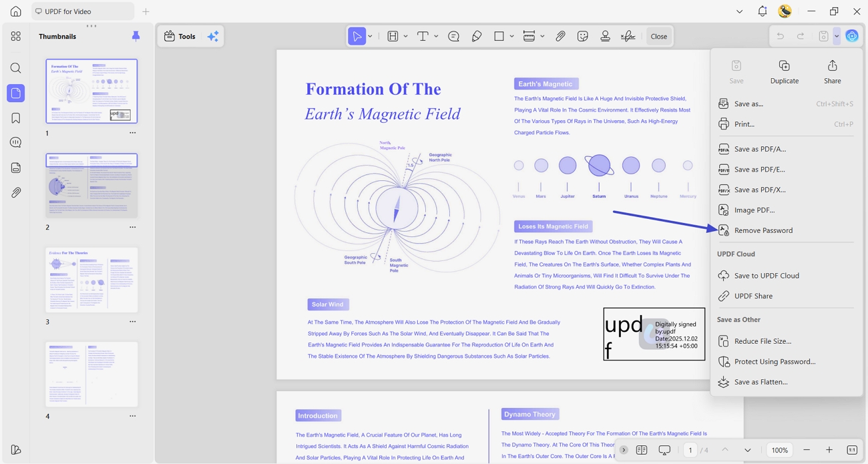Open bookmarks panel in left sidebar
Screen dimensions: 868x464
click(16, 118)
